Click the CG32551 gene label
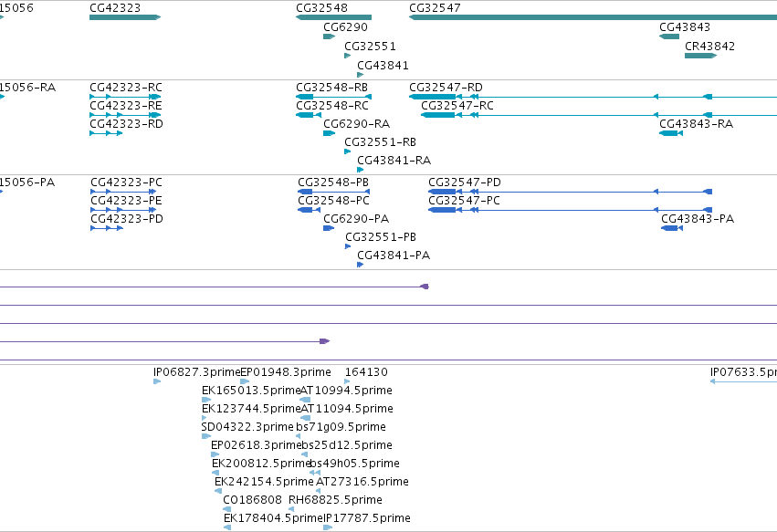777x532 pixels. click(x=370, y=47)
